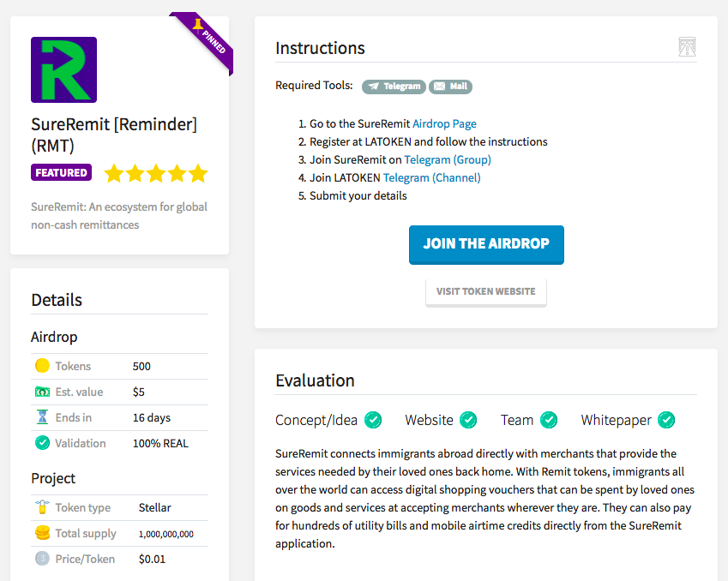
Task: Click the Telegram required tool tag
Action: pyautogui.click(x=394, y=87)
